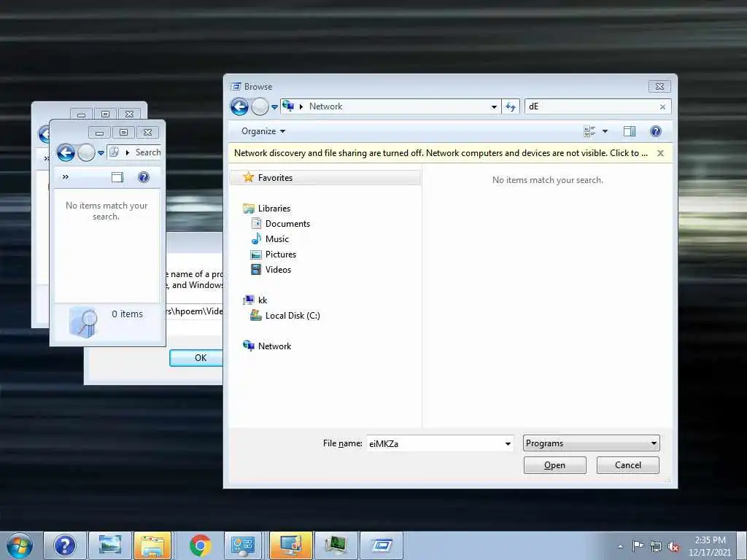Open the address bar previous locations dropdown
This screenshot has width=747, height=560.
click(x=494, y=106)
